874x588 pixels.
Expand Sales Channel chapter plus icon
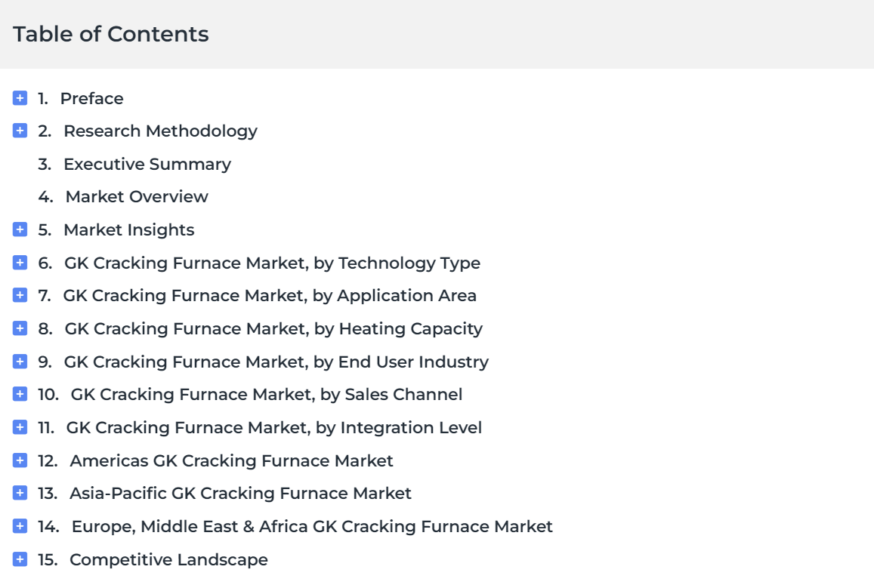click(20, 394)
